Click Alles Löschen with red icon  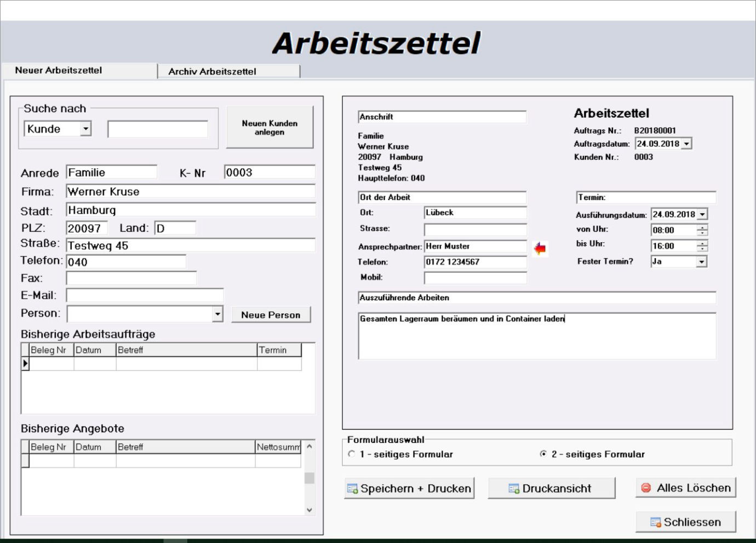click(685, 488)
